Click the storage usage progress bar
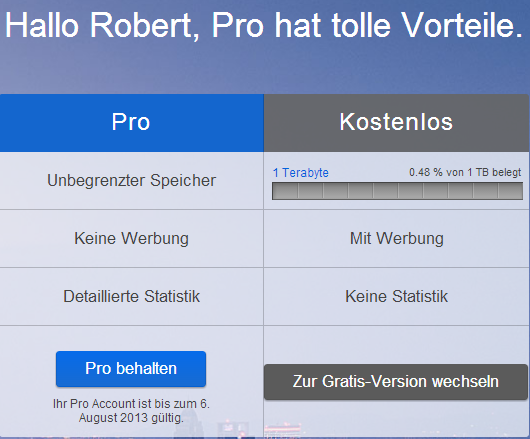 click(398, 191)
